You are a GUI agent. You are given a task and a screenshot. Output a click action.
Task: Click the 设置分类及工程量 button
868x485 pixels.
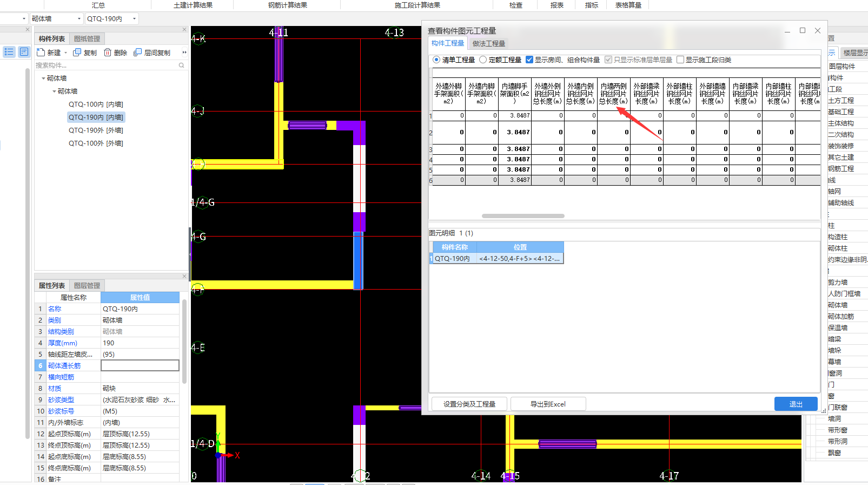(x=469, y=404)
